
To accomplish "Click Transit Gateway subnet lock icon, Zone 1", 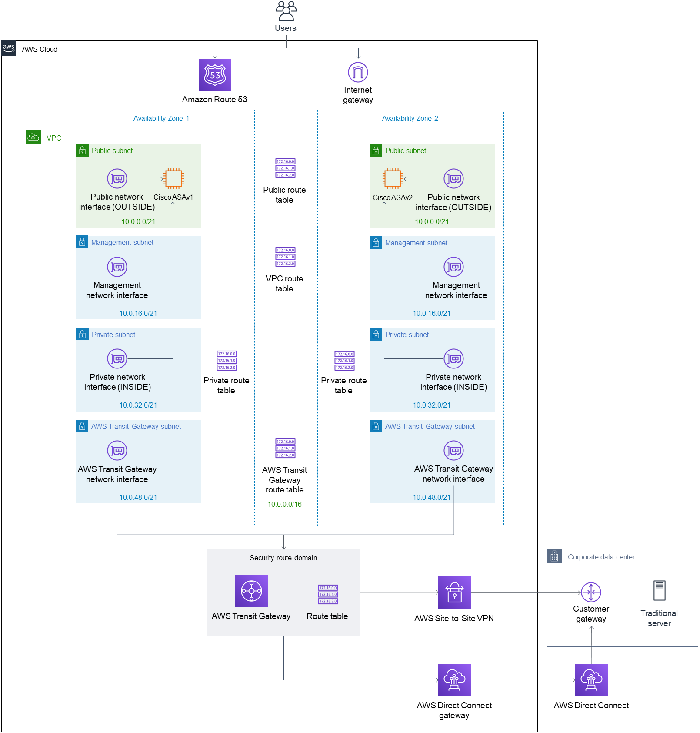I will [82, 426].
